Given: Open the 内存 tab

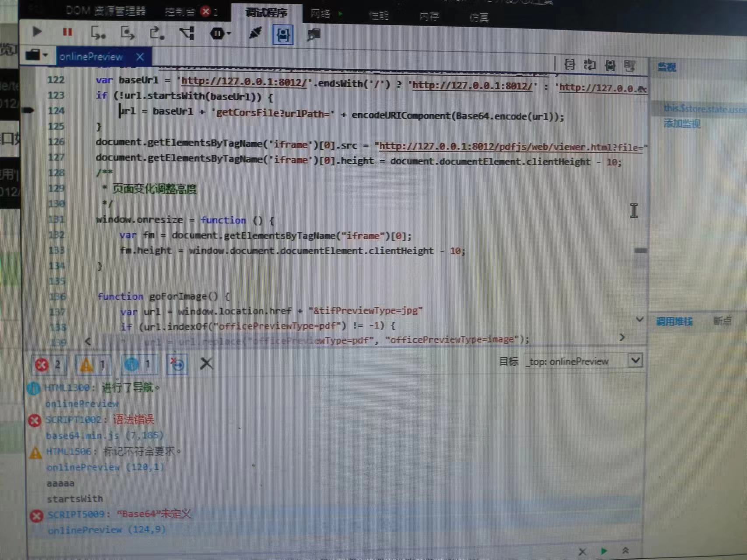Looking at the screenshot, I should 429,17.
